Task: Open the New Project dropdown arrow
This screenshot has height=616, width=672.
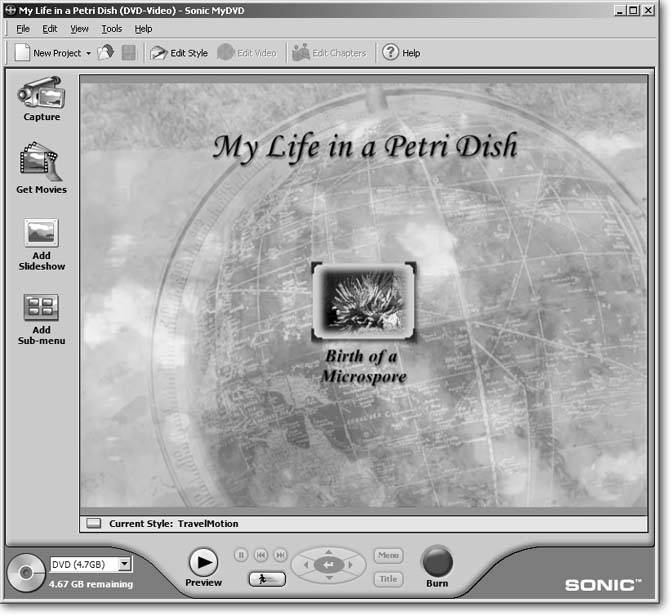Action: click(88, 53)
